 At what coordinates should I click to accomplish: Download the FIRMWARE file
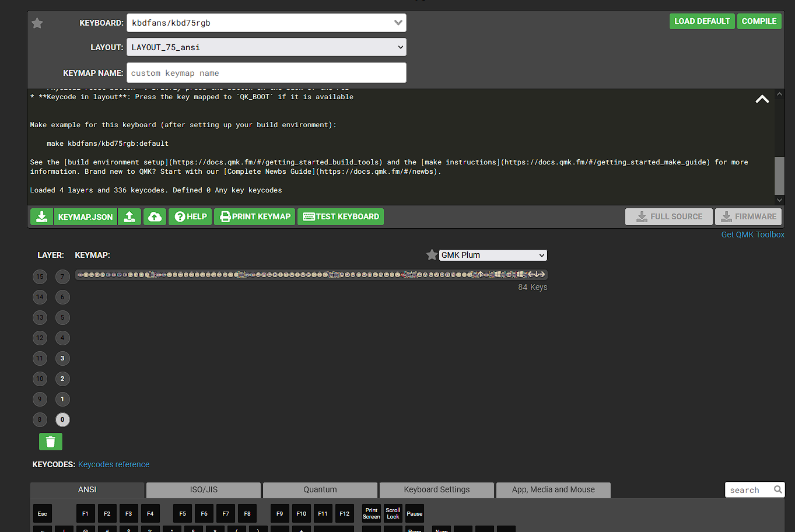pos(748,216)
